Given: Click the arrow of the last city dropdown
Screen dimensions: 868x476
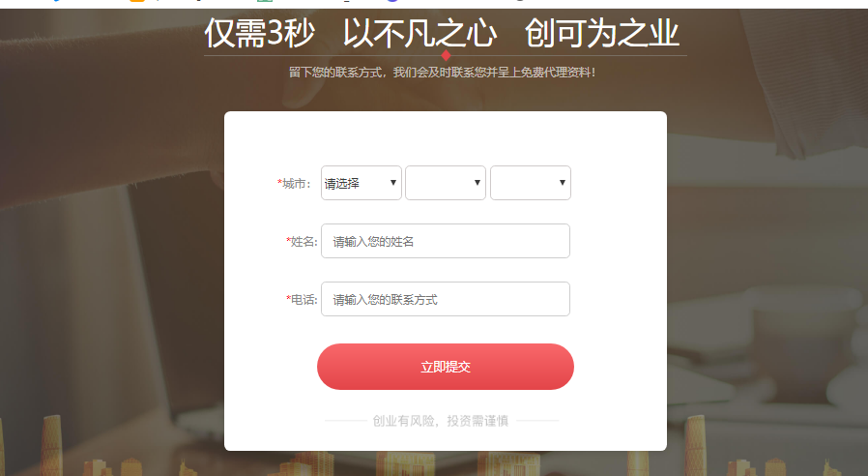Looking at the screenshot, I should 563,183.
